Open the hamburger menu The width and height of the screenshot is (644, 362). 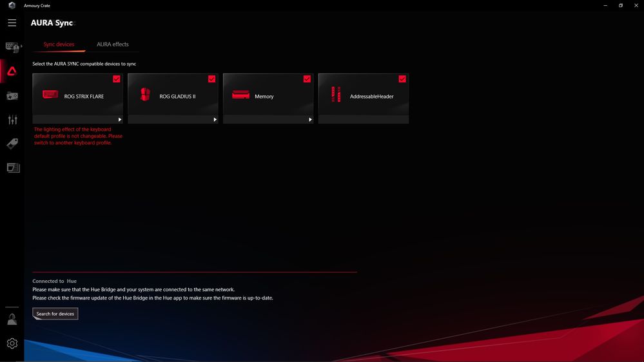click(x=12, y=23)
